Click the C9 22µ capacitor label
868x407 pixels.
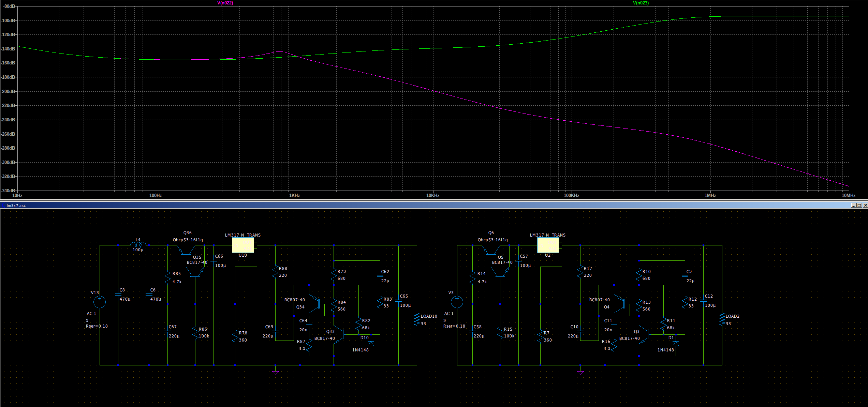click(690, 276)
